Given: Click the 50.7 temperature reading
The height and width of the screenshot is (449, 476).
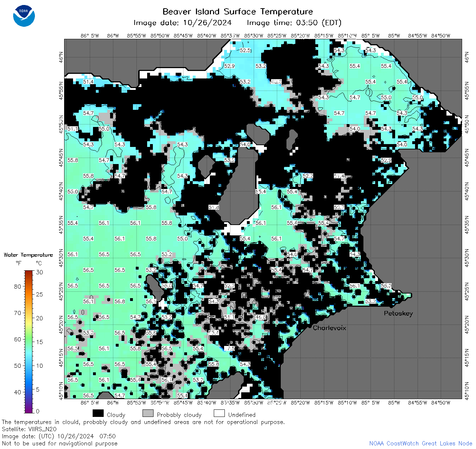Looking at the screenshot, I should [x=339, y=207].
